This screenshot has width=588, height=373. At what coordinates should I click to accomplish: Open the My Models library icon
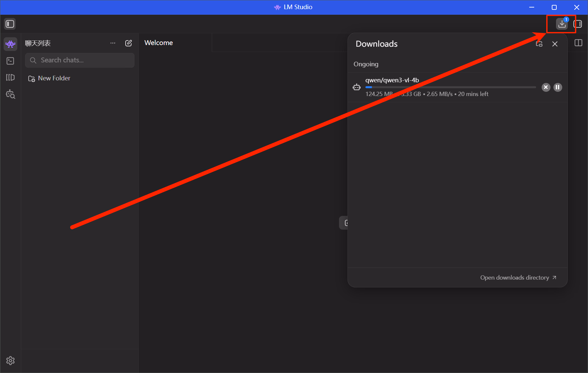point(10,77)
